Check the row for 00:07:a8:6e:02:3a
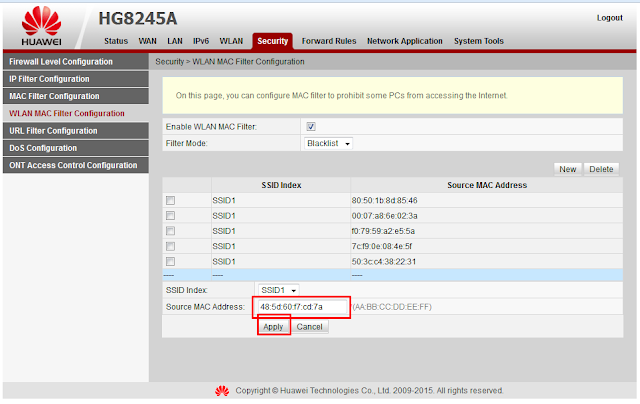This screenshot has width=640, height=404. point(170,215)
